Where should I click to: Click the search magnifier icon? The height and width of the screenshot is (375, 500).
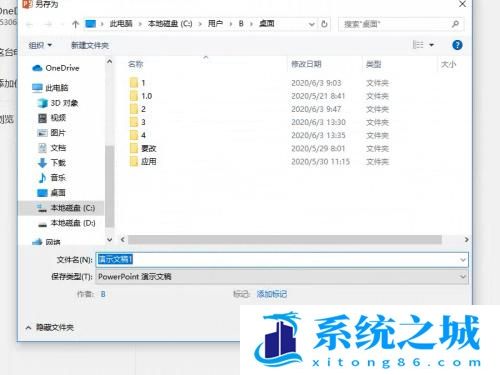(455, 24)
